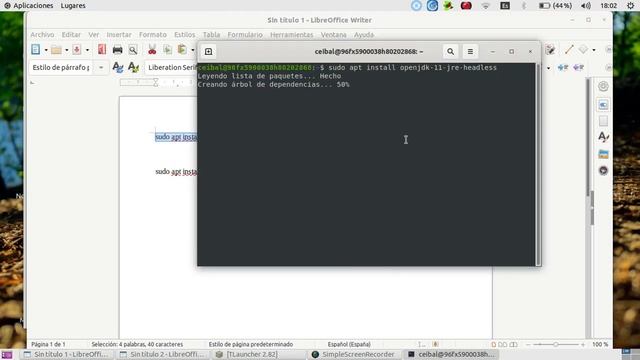Click the Increase indent icon
The width and height of the screenshot is (640, 360).
563,67
